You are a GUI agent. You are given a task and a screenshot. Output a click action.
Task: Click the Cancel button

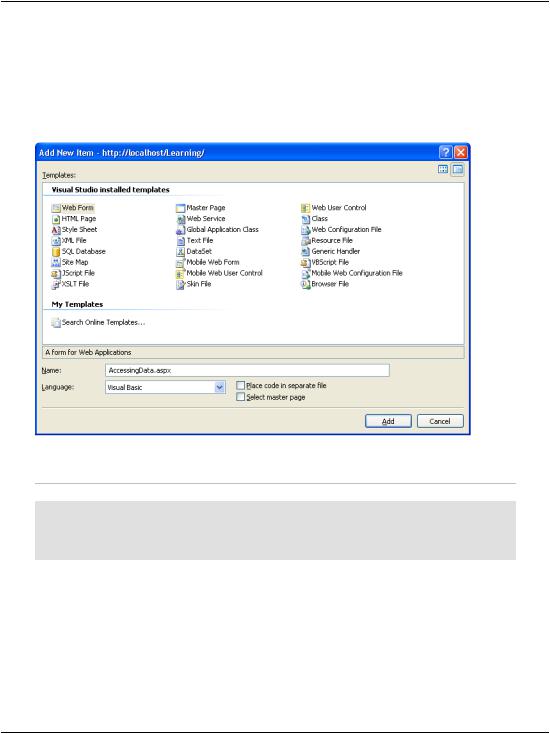pyautogui.click(x=440, y=421)
